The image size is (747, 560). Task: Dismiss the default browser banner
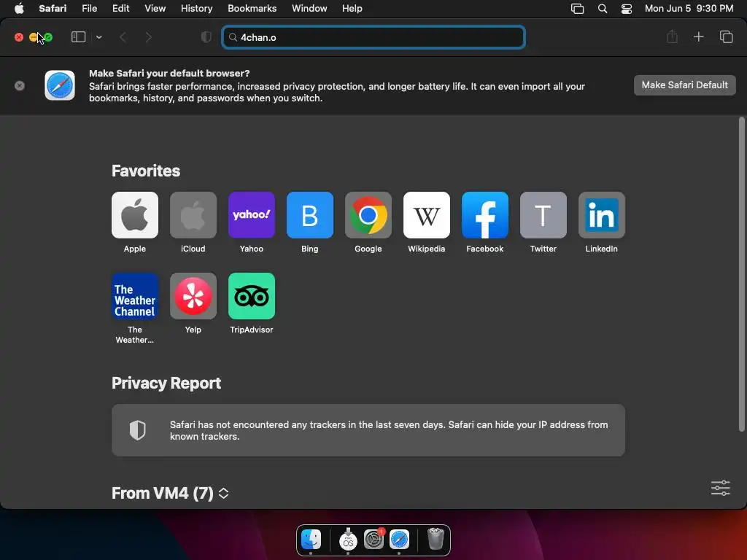[x=20, y=86]
